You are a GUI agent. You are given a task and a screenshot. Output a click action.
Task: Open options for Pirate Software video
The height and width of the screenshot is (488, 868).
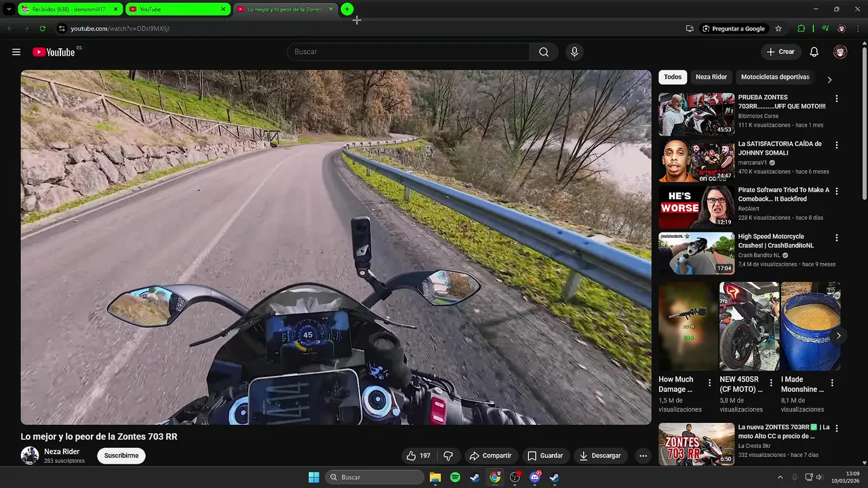click(836, 192)
